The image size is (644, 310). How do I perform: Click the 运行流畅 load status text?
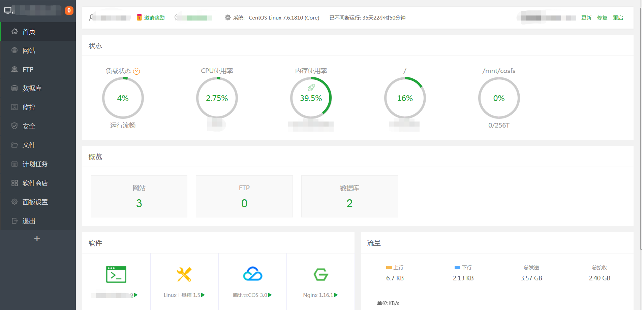point(123,125)
